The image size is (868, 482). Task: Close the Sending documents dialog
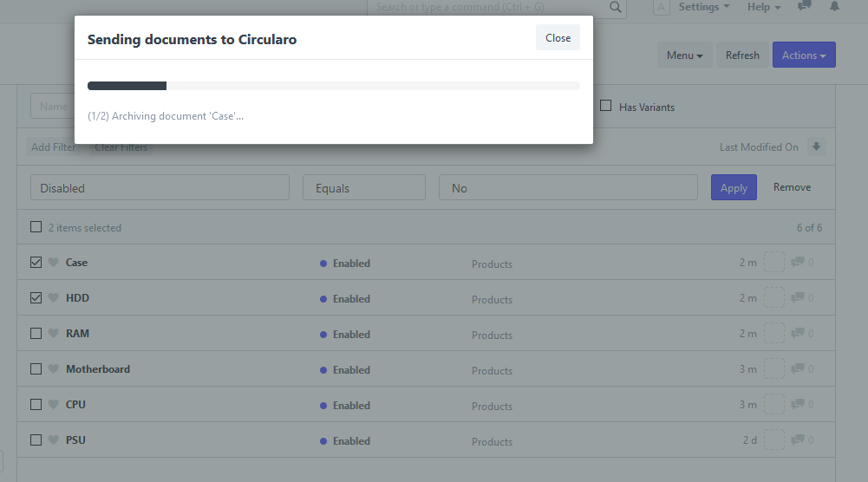click(x=558, y=37)
